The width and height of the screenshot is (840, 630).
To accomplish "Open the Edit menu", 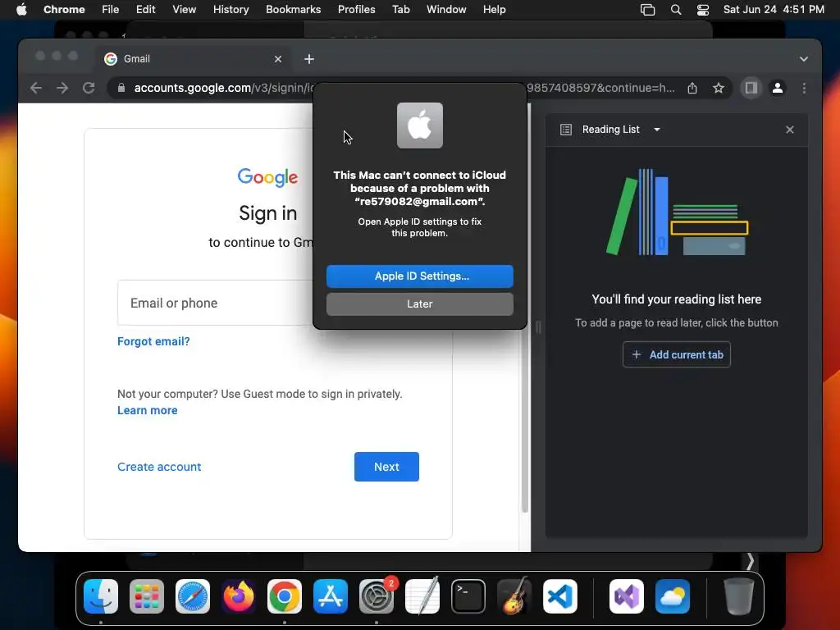I will (146, 10).
